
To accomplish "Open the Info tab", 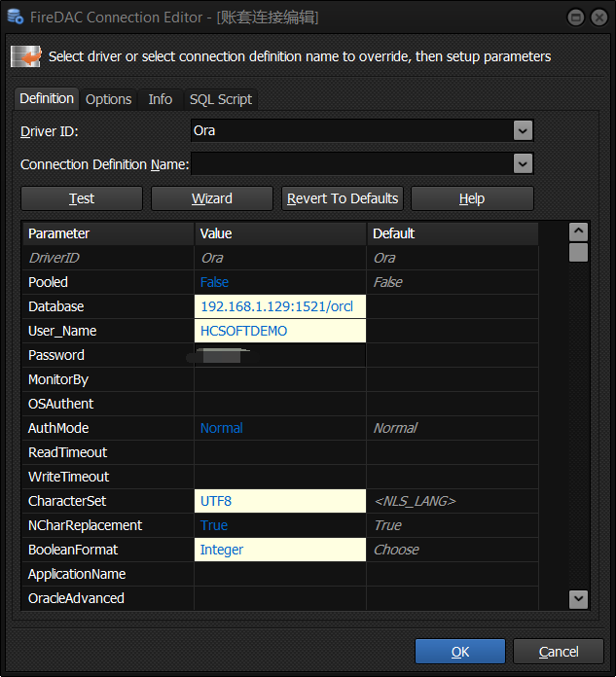I will (161, 100).
